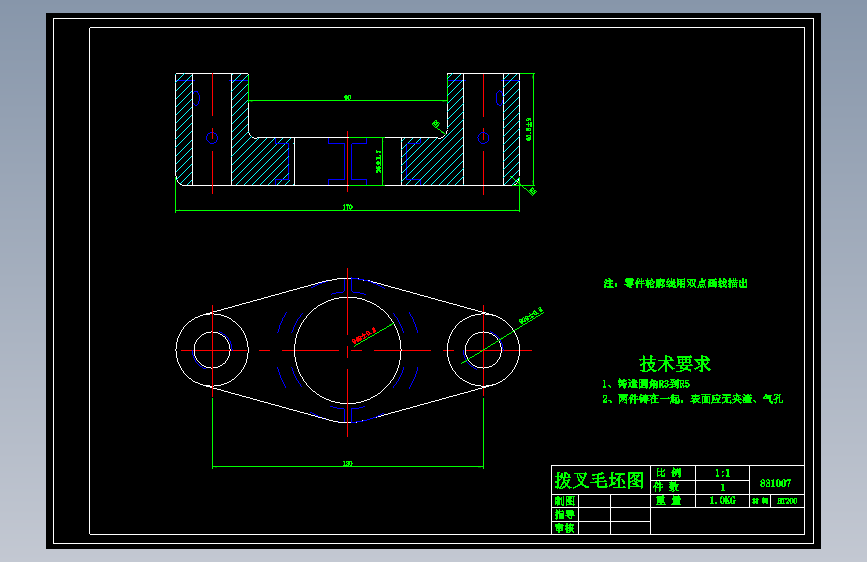Click the 审核 row label
The image size is (867, 562).
pyautogui.click(x=565, y=528)
